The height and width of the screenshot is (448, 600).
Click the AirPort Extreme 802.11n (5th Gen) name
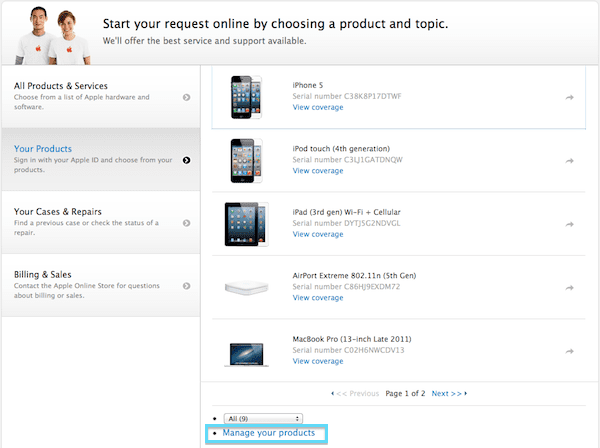354,276
